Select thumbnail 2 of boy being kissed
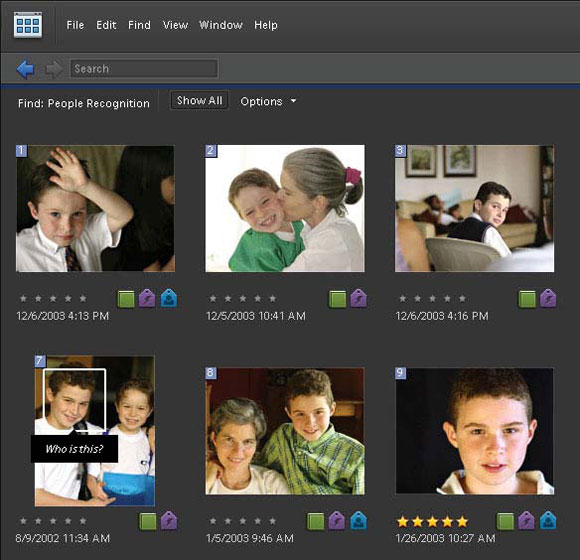The height and width of the screenshot is (560, 580). 285,208
